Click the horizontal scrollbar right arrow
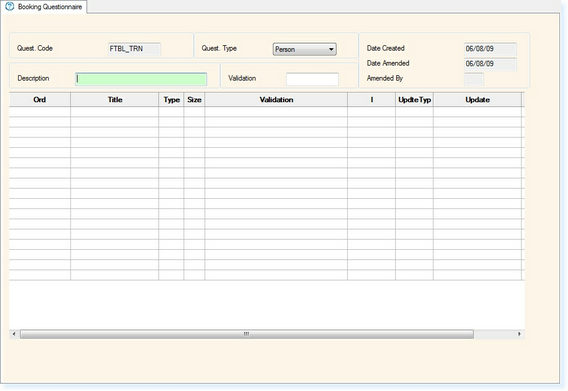This screenshot has height=391, width=568. [519, 334]
